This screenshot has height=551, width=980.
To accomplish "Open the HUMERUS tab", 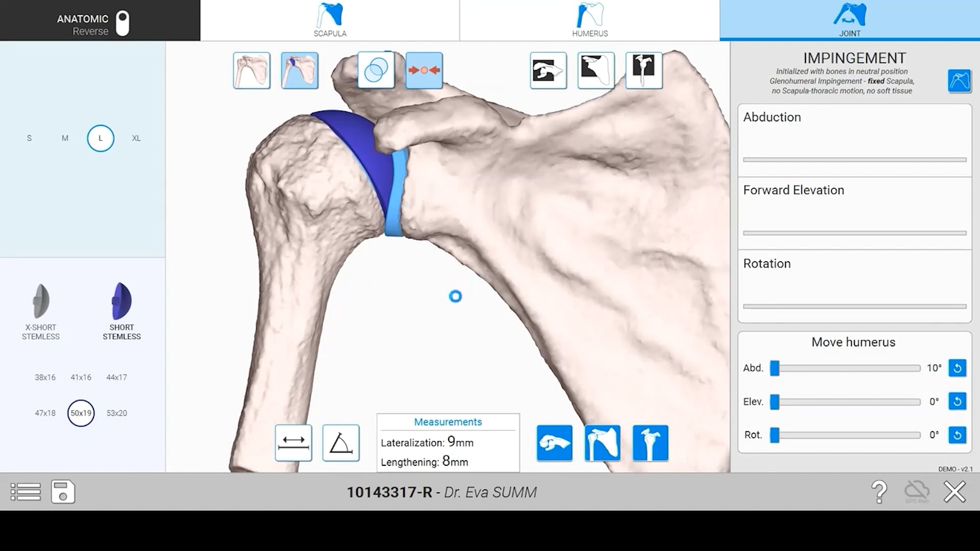I will (x=590, y=20).
